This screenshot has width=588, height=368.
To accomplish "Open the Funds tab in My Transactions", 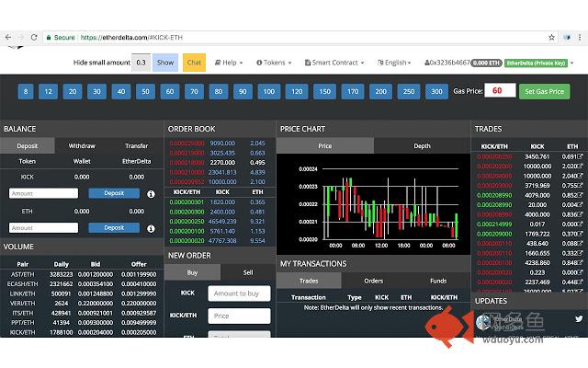I will (438, 281).
